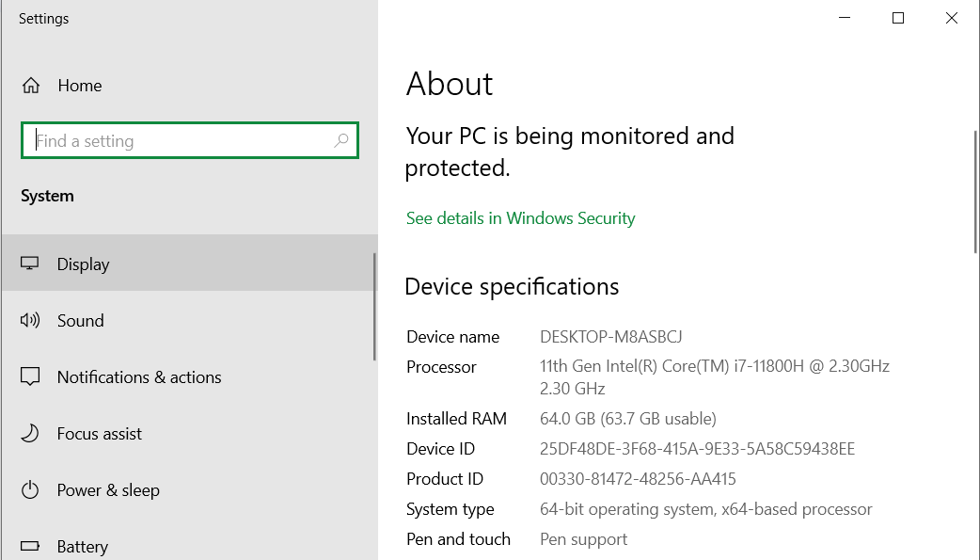Click the search magnifier icon
The image size is (980, 560).
[341, 141]
